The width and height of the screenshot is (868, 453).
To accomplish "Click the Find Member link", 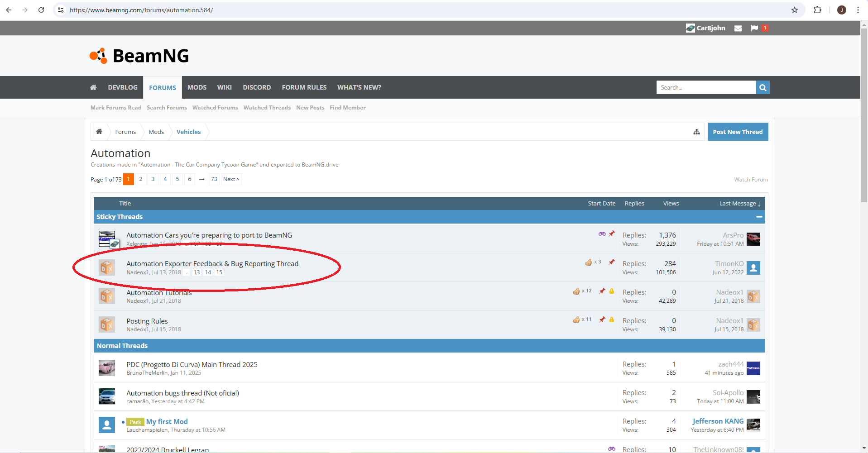I will click(x=348, y=108).
